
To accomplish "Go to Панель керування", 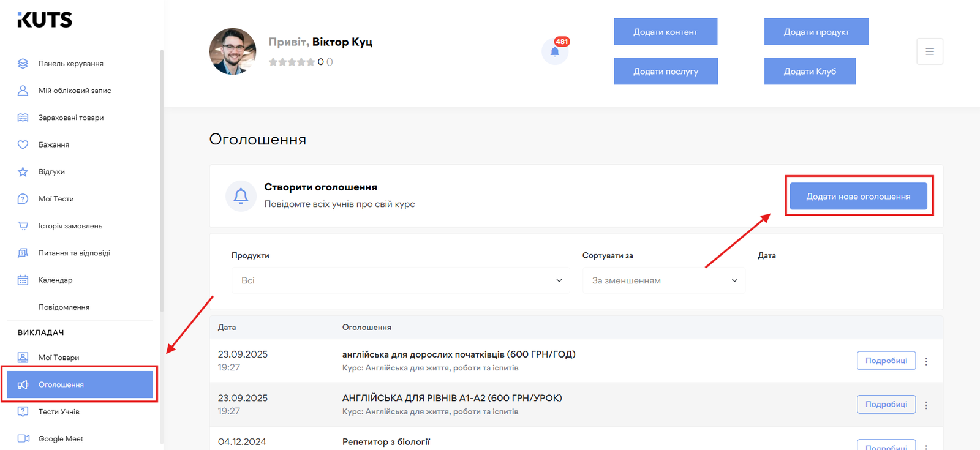I will click(x=71, y=64).
